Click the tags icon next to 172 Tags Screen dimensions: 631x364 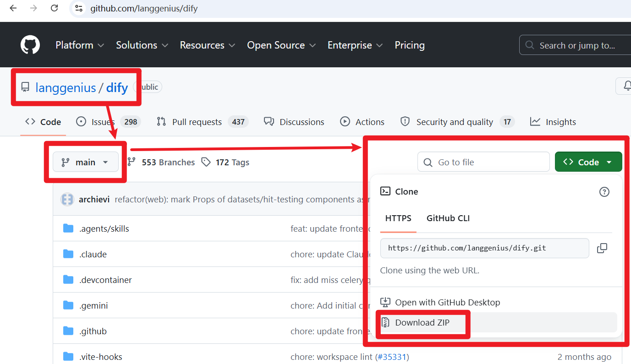tap(206, 162)
